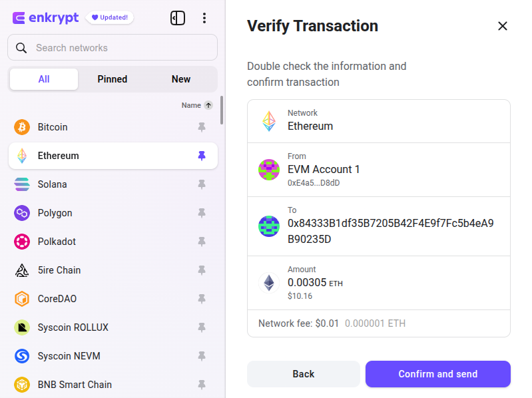The image size is (532, 398).
Task: Pin the Bitcoin network
Action: pyautogui.click(x=202, y=127)
